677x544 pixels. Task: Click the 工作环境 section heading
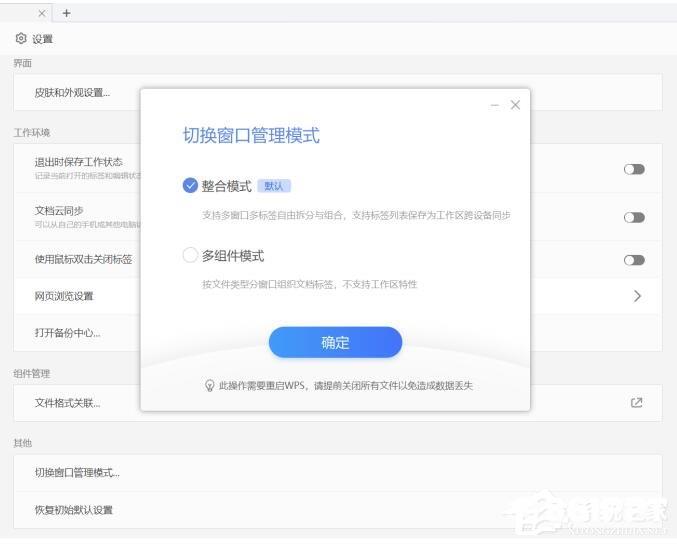coord(32,133)
